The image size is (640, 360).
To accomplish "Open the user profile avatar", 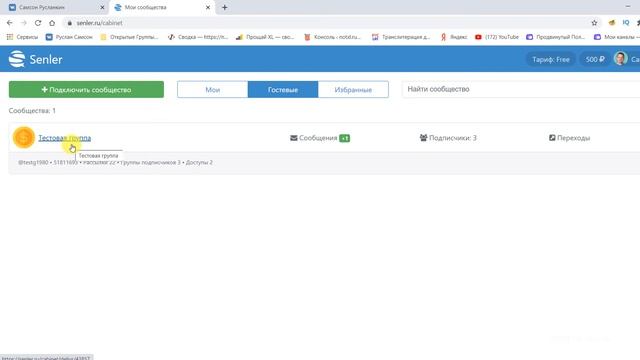I will coord(620,59).
